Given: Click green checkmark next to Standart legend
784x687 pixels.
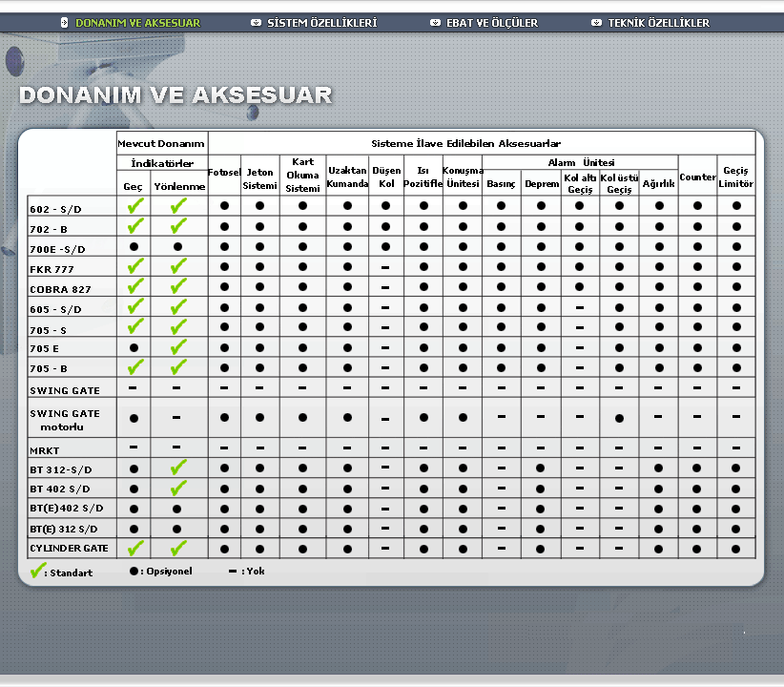Looking at the screenshot, I should click(37, 571).
